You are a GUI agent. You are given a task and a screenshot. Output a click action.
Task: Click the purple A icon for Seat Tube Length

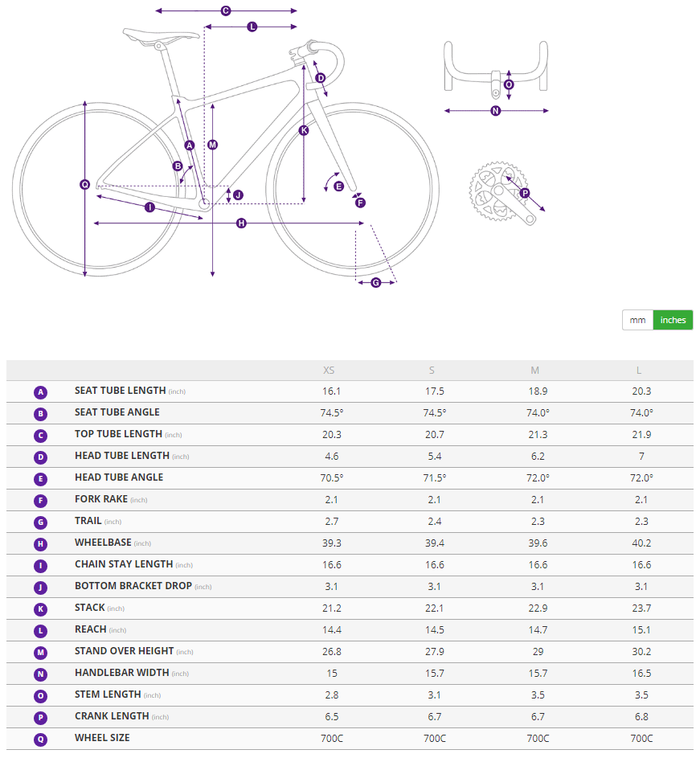[41, 392]
